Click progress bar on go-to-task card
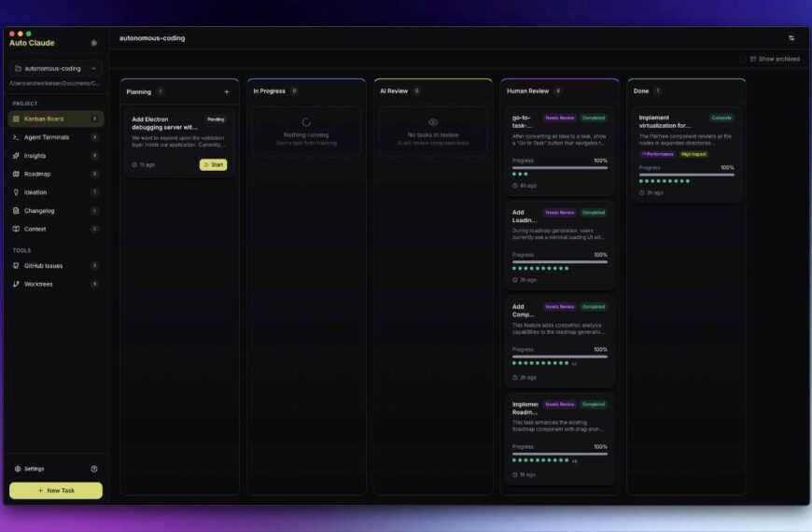Viewport: 812px width, 532px height. (x=560, y=168)
